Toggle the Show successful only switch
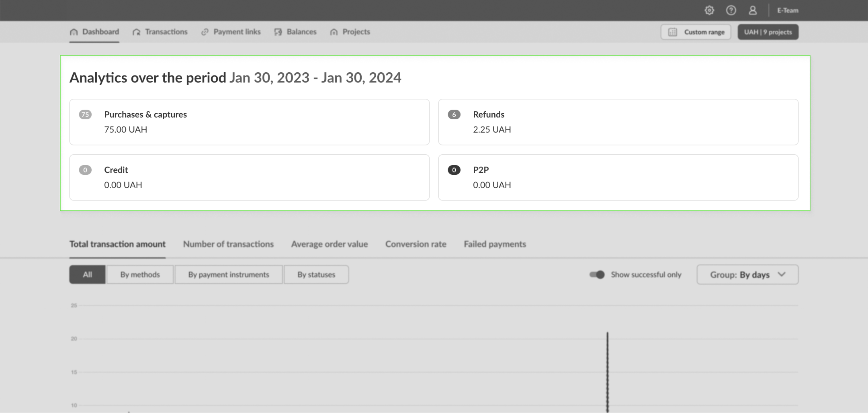Screen dimensions: 868x413 tap(597, 274)
